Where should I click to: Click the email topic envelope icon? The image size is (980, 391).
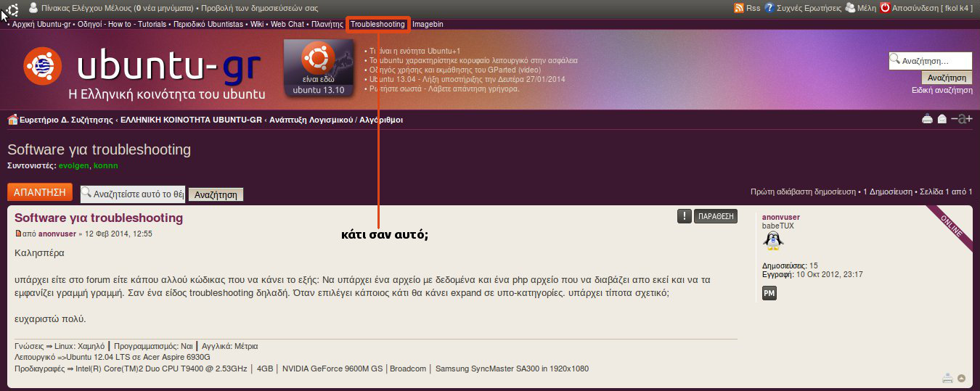[x=942, y=120]
